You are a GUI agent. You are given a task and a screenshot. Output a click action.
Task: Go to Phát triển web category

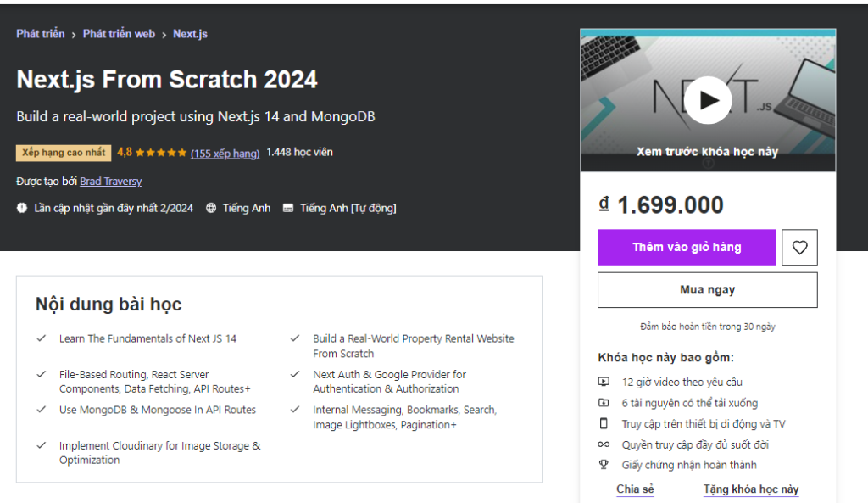point(119,34)
